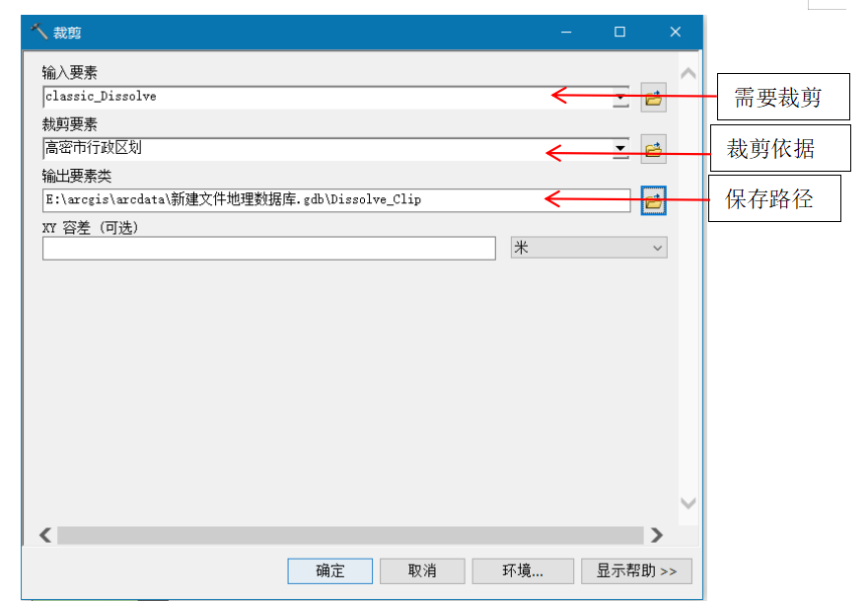Click the horizontal scrollbar right arrow
The height and width of the screenshot is (601, 868).
pyautogui.click(x=657, y=535)
